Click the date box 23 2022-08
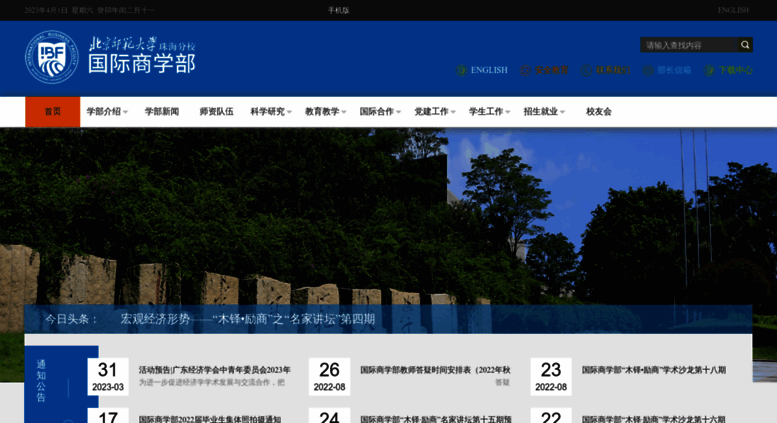The height and width of the screenshot is (423, 777). pos(551,377)
